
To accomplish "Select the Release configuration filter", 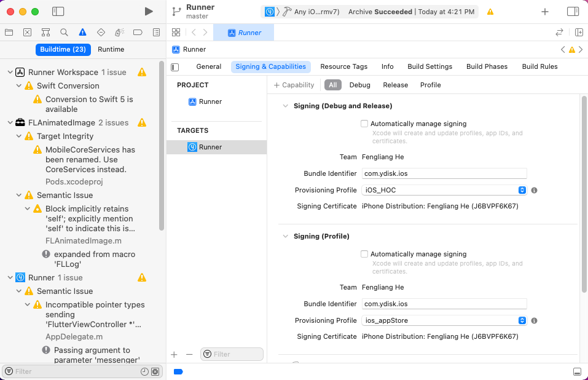I will (395, 85).
